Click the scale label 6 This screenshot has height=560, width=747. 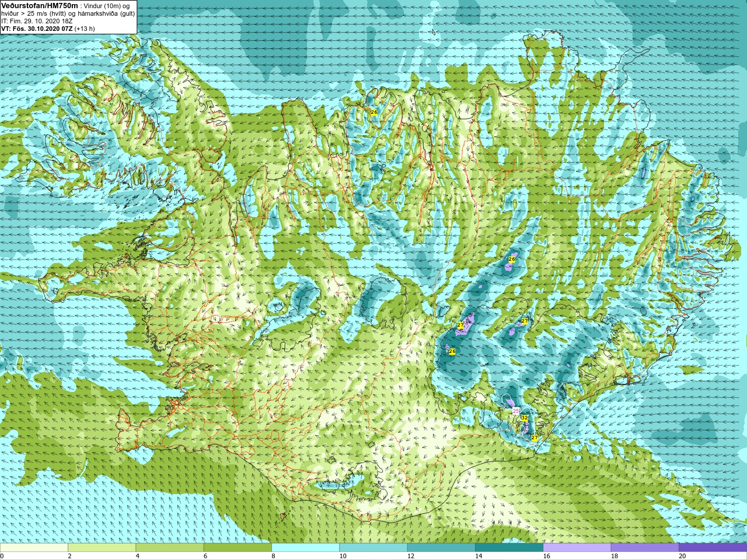tap(205, 556)
